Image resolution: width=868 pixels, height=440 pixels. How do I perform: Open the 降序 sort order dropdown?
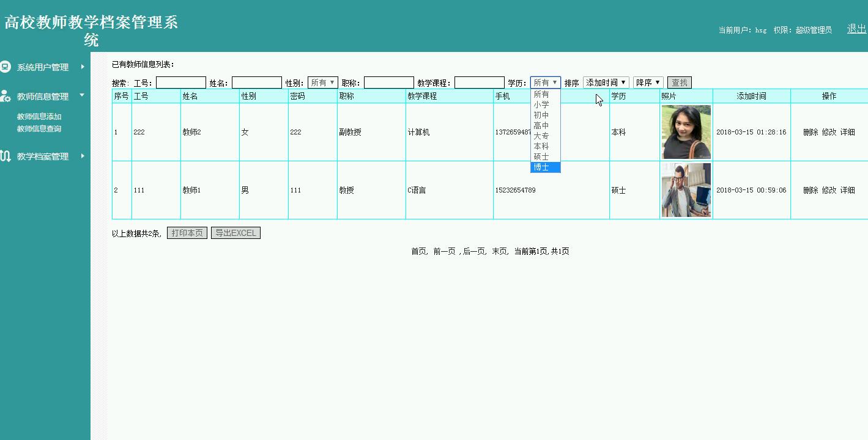click(648, 82)
